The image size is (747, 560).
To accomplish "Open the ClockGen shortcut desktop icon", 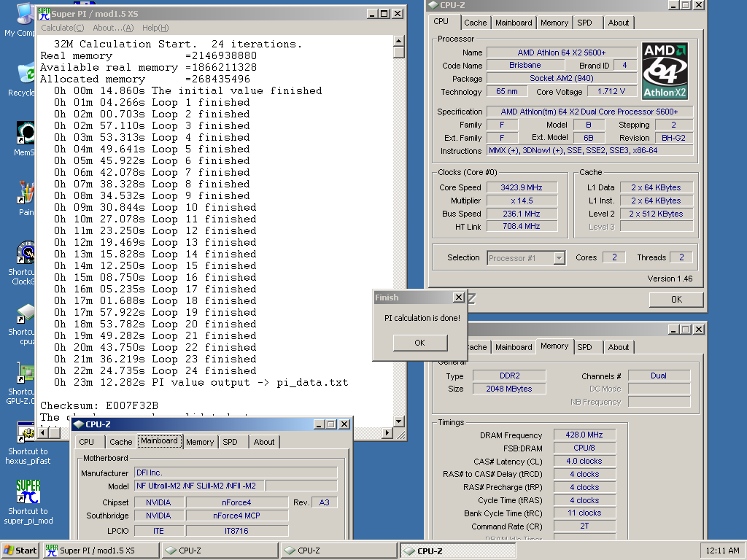I will tap(26, 252).
